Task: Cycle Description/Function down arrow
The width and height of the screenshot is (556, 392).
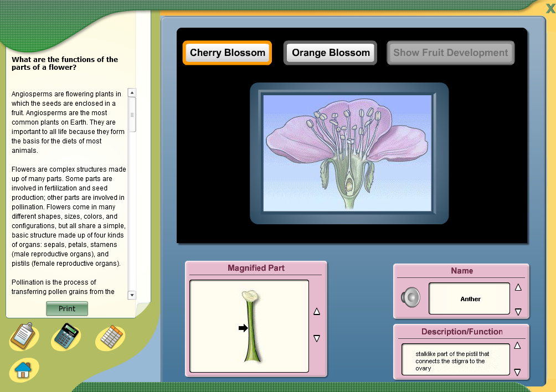Action: (x=517, y=372)
